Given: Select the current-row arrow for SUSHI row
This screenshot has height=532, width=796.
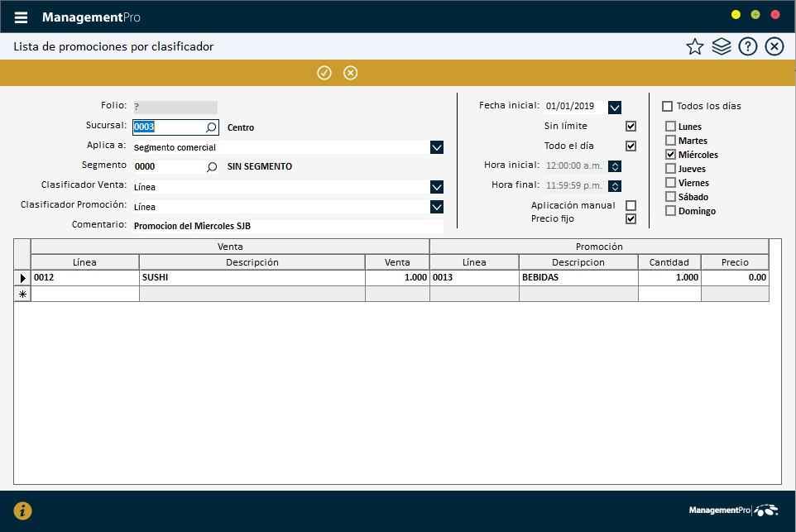Looking at the screenshot, I should click(x=22, y=278).
